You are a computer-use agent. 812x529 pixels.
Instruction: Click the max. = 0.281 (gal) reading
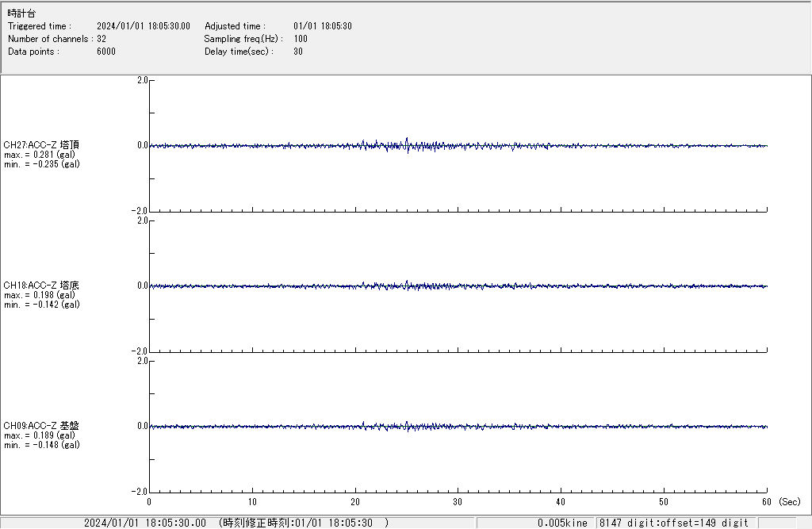pyautogui.click(x=40, y=155)
